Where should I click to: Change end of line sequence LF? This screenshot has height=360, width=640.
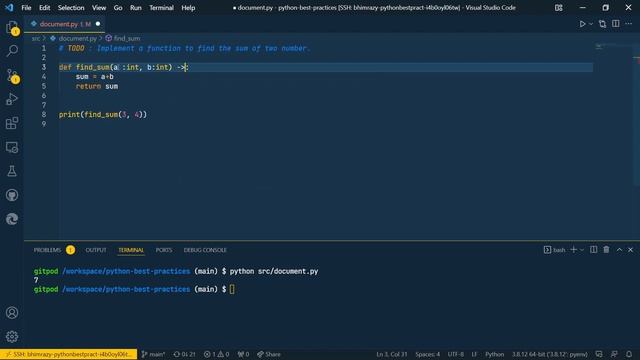tap(474, 354)
